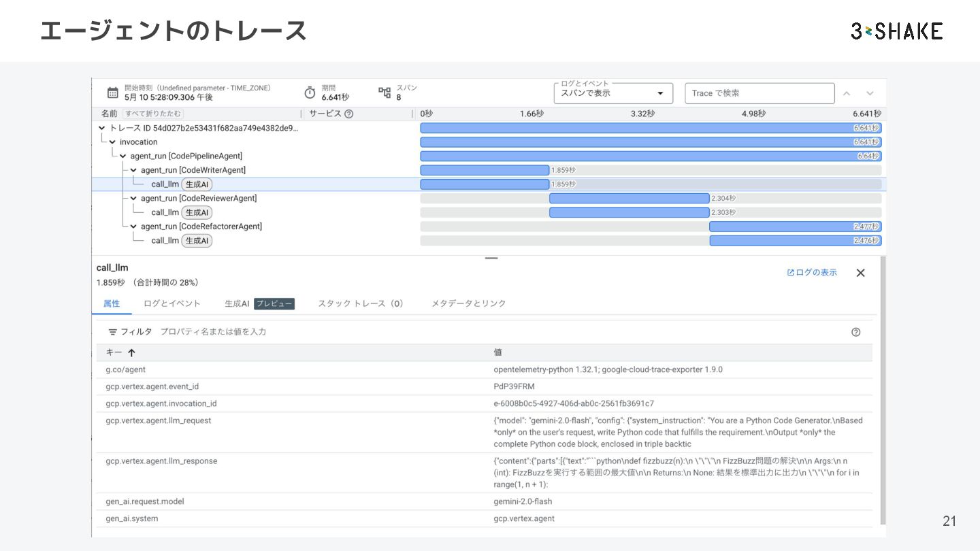This screenshot has width=980, height=551.
Task: Collapse the トレース ID root row
Action: 101,128
